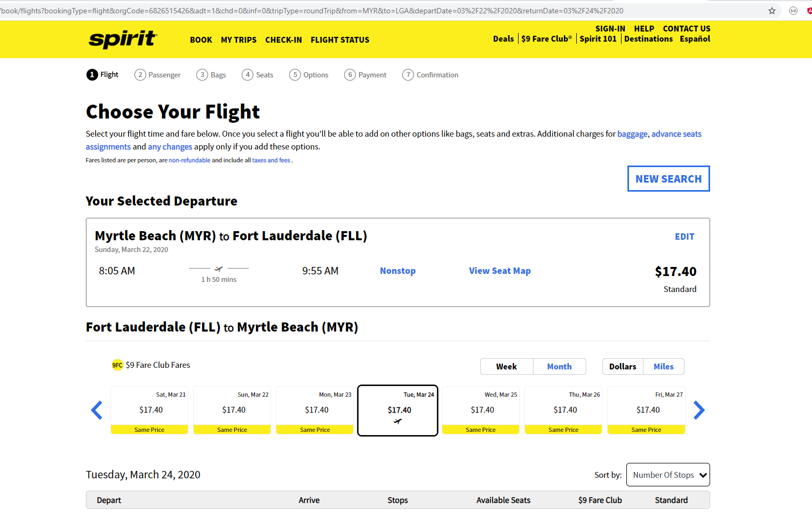Image resolution: width=812 pixels, height=520 pixels.
Task: Switch fare calendar to Month view
Action: (x=559, y=367)
